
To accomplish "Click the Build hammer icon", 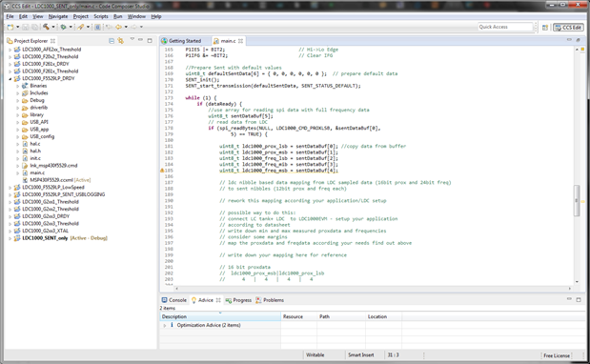I will point(46,27).
